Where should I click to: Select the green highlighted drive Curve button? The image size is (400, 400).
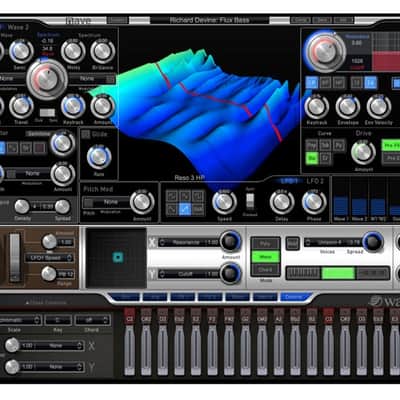click(x=312, y=158)
